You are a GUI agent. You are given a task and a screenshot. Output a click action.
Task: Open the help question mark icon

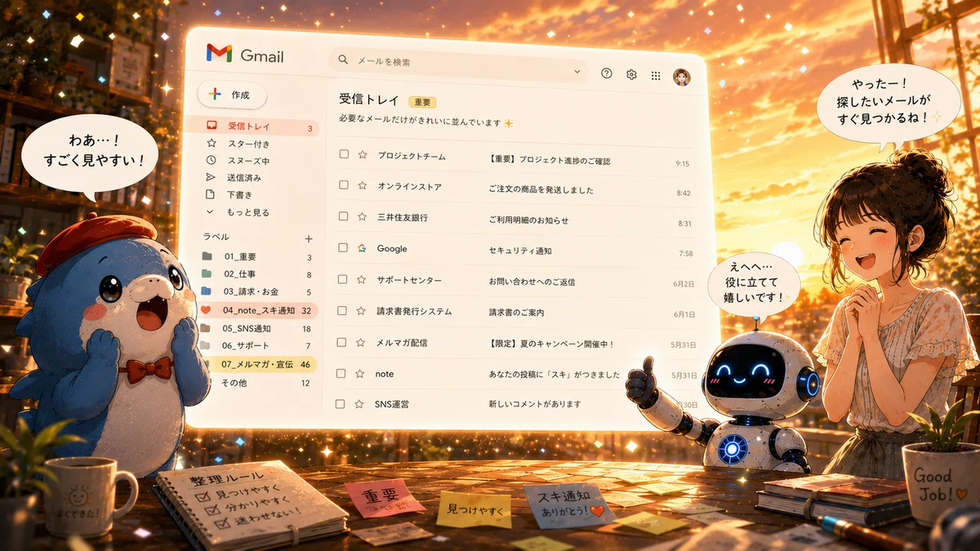[606, 73]
